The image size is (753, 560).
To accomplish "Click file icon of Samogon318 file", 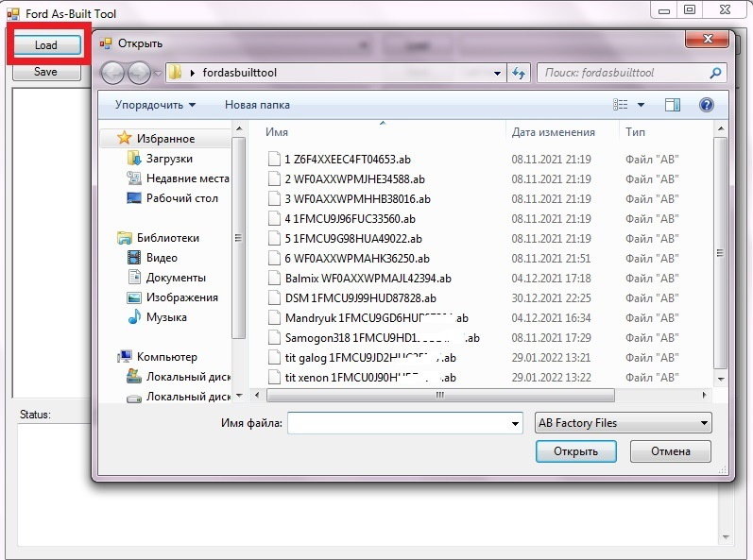I will pos(274,338).
